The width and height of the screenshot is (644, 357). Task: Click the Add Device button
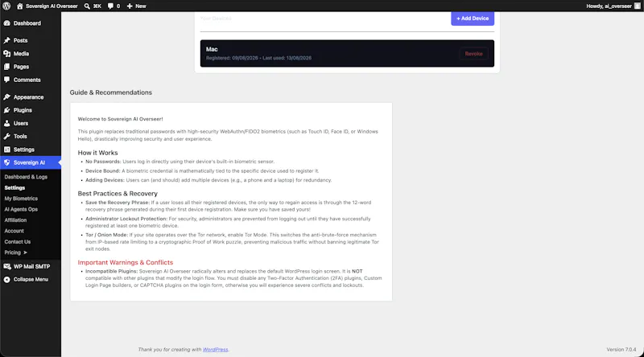pyautogui.click(x=473, y=18)
